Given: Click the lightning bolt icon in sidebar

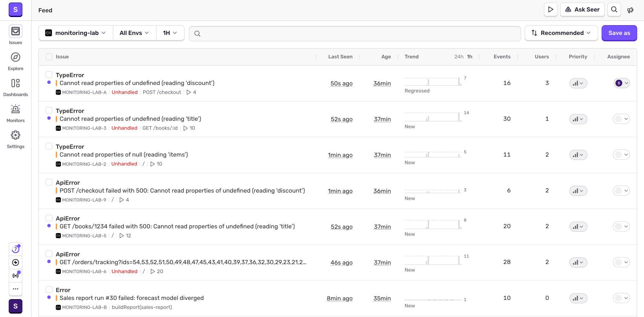Looking at the screenshot, I should [15, 262].
